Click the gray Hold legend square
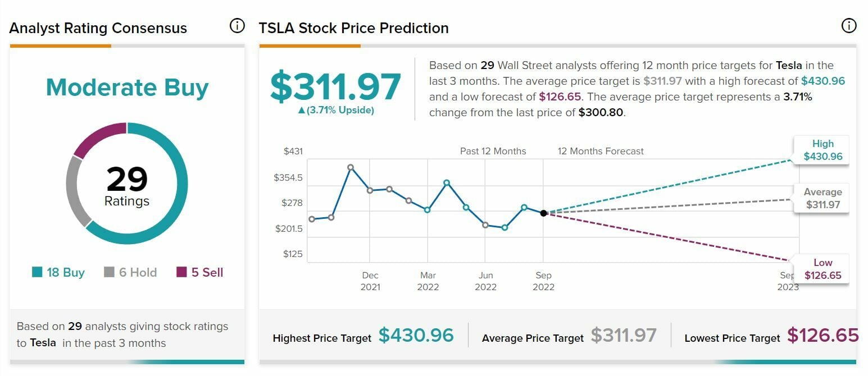The image size is (868, 376). (x=110, y=272)
